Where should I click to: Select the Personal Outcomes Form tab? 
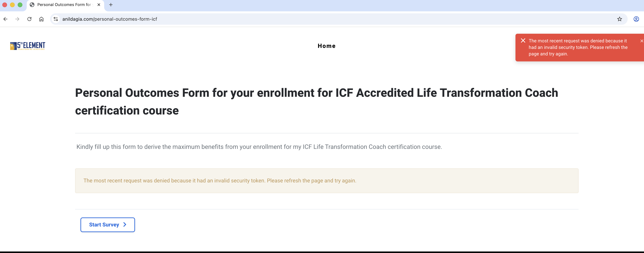(64, 5)
